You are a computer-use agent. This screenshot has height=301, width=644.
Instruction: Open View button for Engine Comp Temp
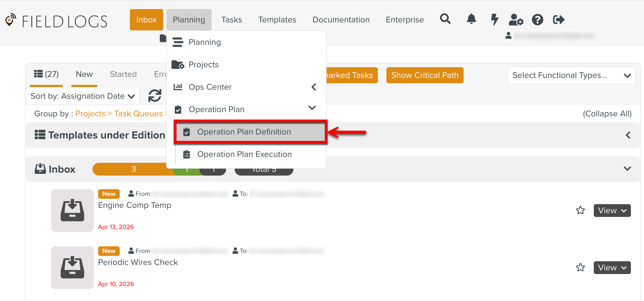point(612,211)
